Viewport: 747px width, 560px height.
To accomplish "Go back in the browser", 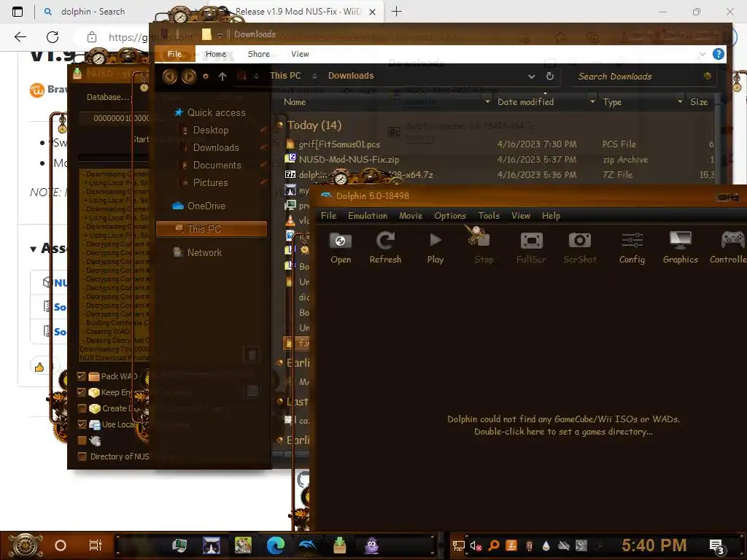I will point(20,37).
